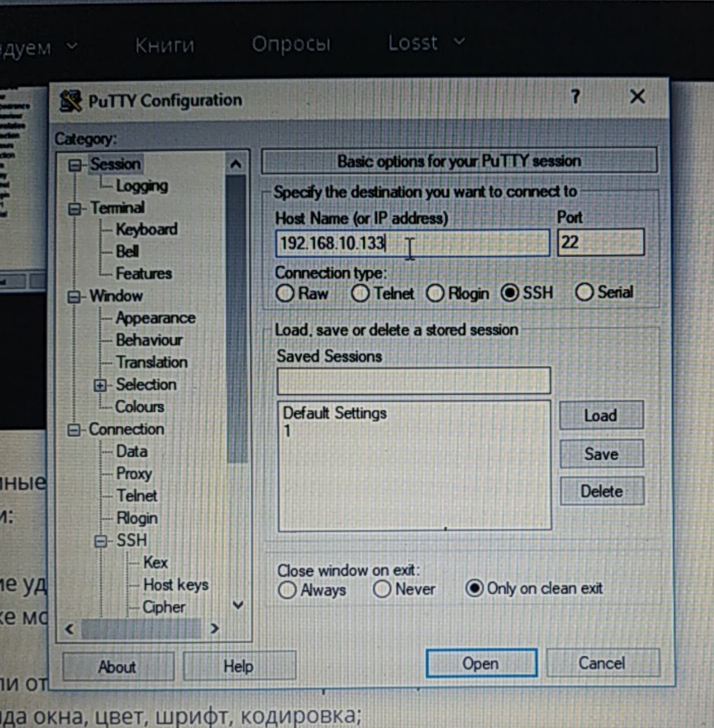Expand the Selection tree node
The height and width of the screenshot is (728, 714).
point(100,386)
